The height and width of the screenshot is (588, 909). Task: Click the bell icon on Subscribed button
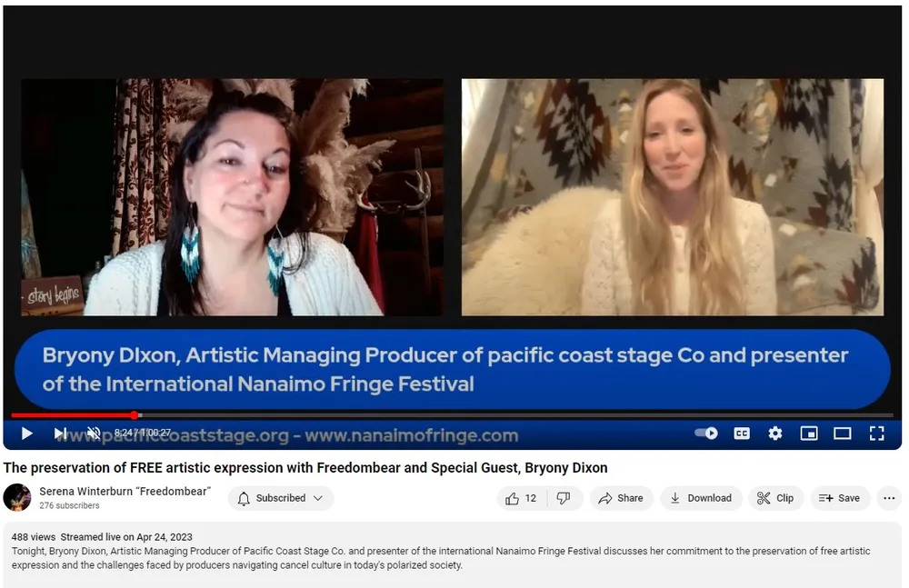[244, 498]
